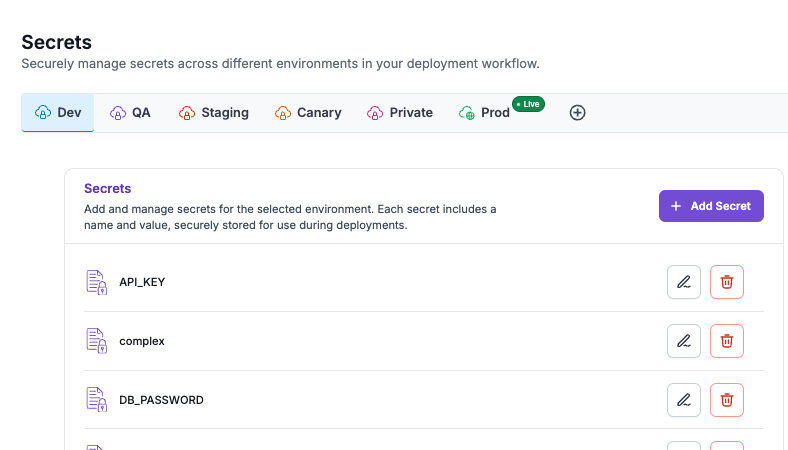Delete the DB_PASSWORD secret
The height and width of the screenshot is (450, 788).
click(x=727, y=400)
